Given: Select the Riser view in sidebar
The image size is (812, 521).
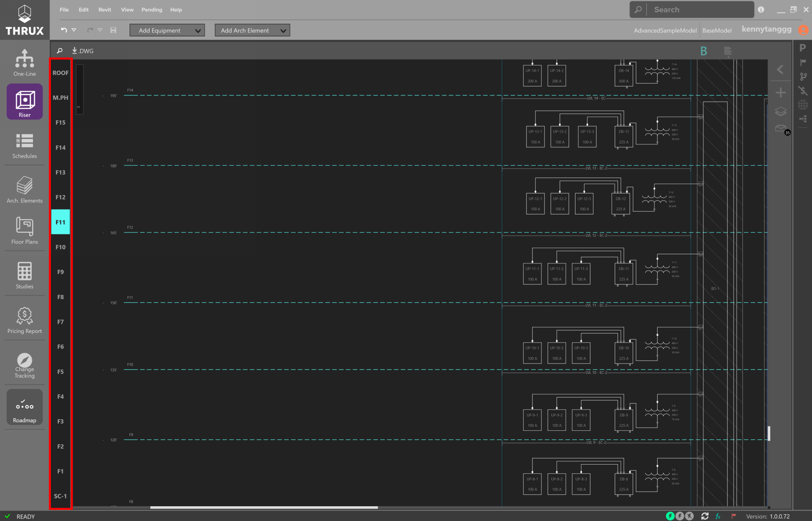Looking at the screenshot, I should (24, 102).
